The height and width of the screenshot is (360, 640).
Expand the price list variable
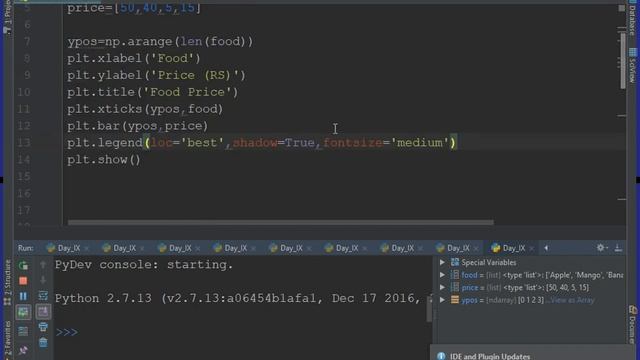click(x=442, y=288)
